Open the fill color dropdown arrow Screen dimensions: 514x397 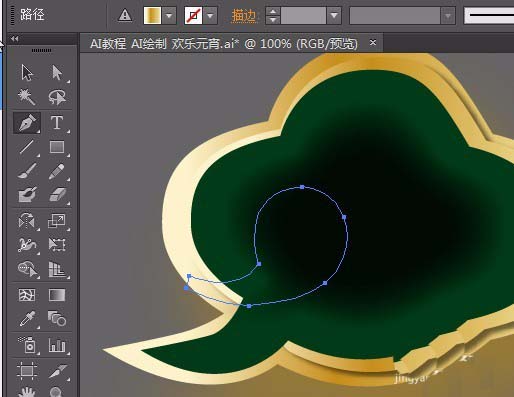[169, 15]
